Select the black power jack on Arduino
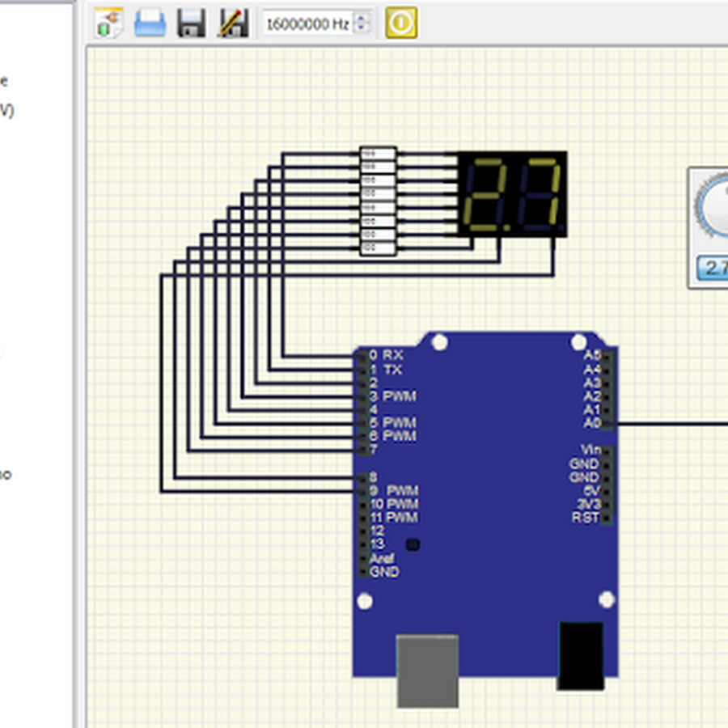The image size is (728, 728). [581, 655]
